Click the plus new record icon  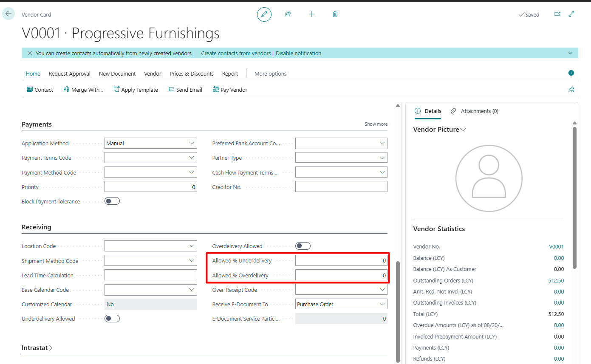click(311, 14)
